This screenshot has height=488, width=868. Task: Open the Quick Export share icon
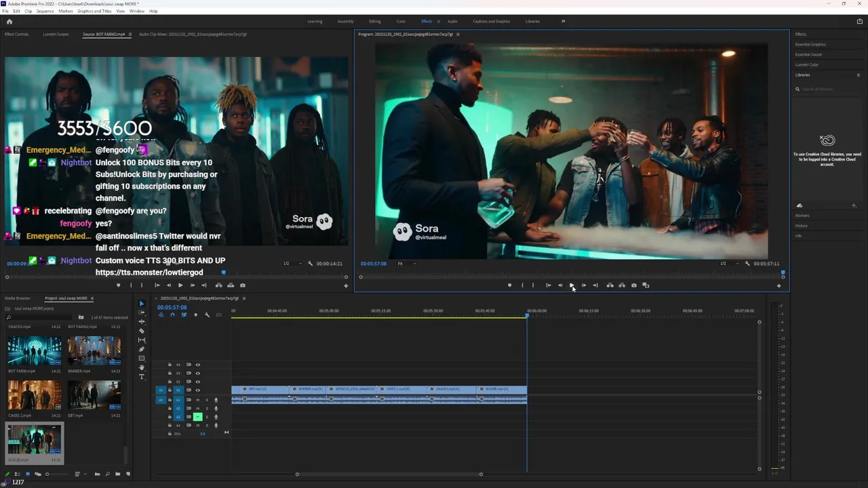coord(859,22)
